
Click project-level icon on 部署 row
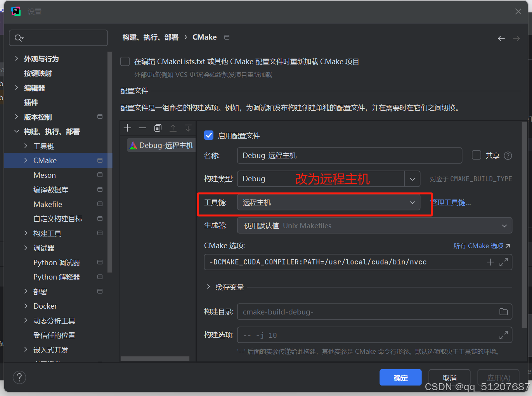tap(100, 291)
